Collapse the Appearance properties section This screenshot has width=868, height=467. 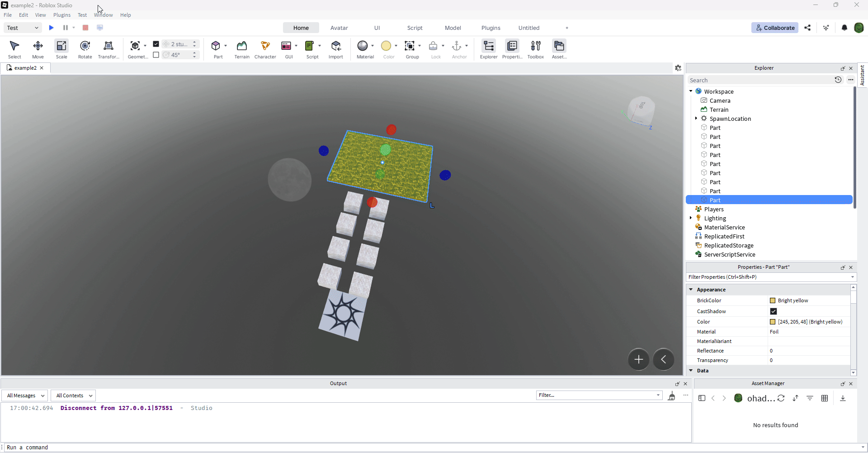[691, 290]
